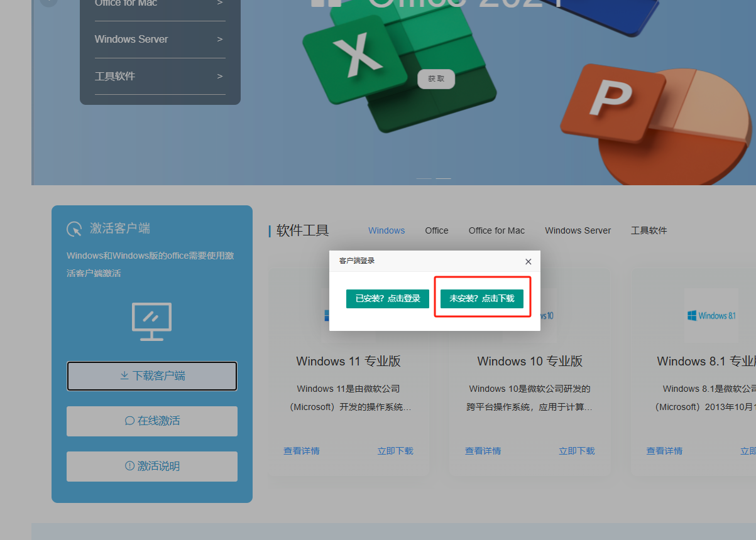Click the Windows 8.1 logo thumbnail
Screen dimensions: 756x540
pyautogui.click(x=711, y=315)
